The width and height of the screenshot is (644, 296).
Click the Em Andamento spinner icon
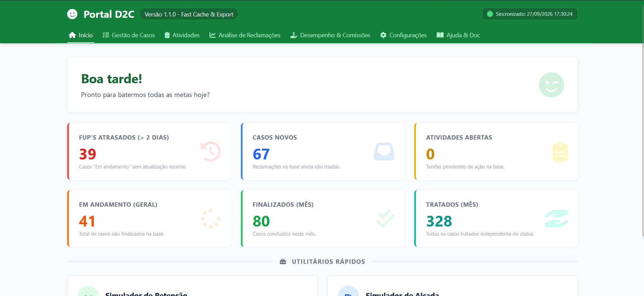click(x=211, y=219)
